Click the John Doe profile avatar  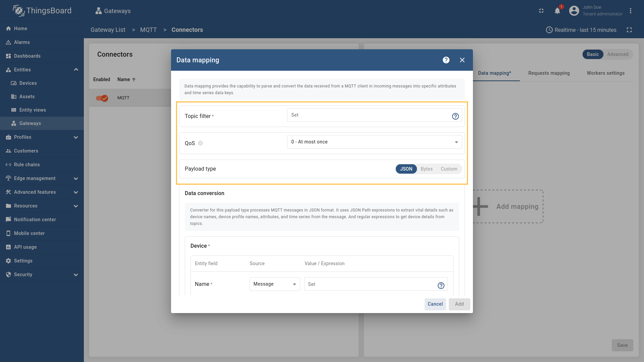[x=574, y=10]
